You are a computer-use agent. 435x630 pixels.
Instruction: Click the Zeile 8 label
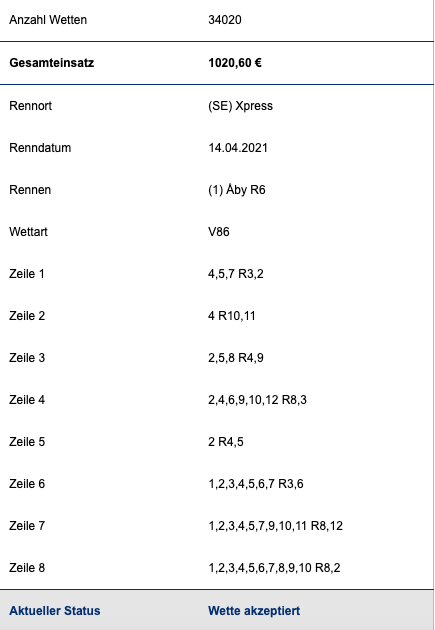click(27, 567)
